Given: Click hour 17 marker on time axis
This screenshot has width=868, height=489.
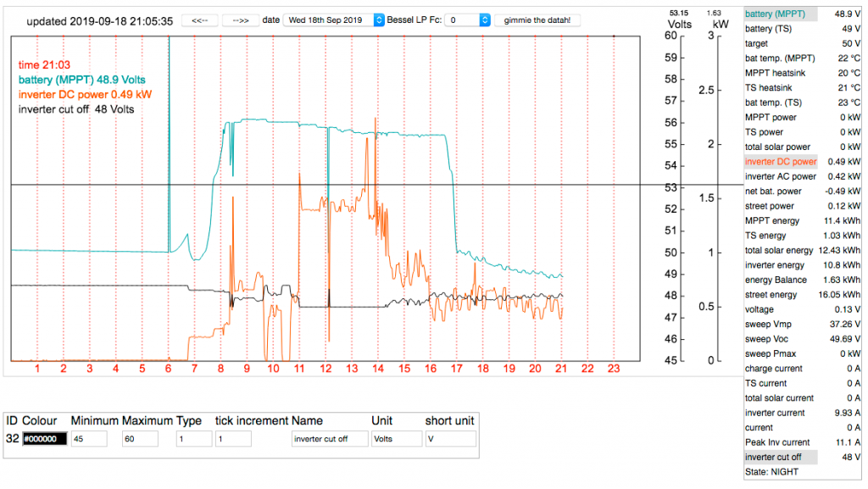Looking at the screenshot, I should 456,369.
